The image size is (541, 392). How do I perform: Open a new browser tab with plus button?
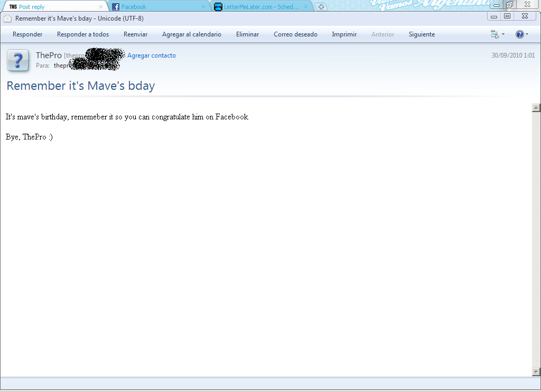click(x=321, y=6)
